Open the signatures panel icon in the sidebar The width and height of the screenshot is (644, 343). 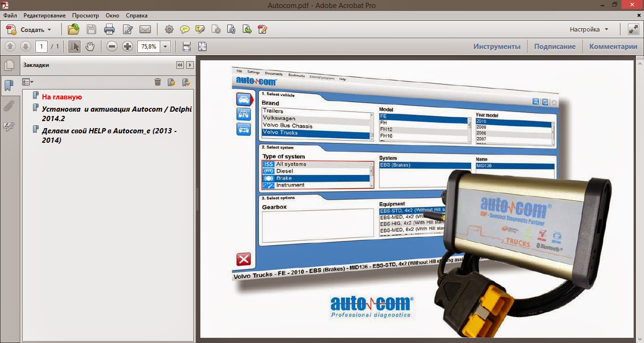9,126
